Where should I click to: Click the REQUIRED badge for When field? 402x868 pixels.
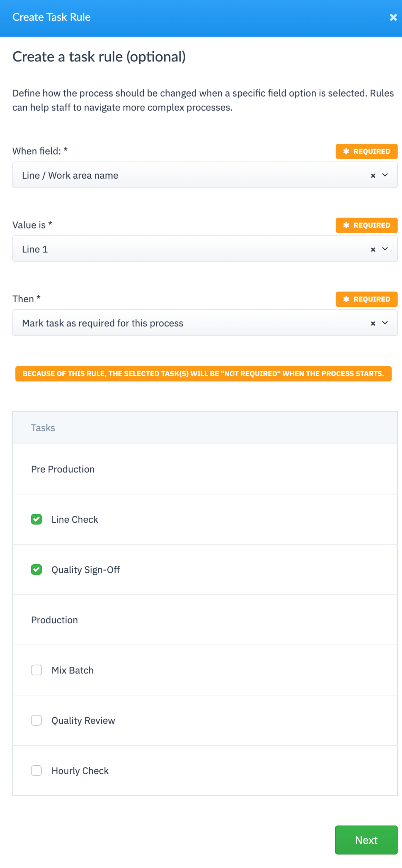[366, 151]
